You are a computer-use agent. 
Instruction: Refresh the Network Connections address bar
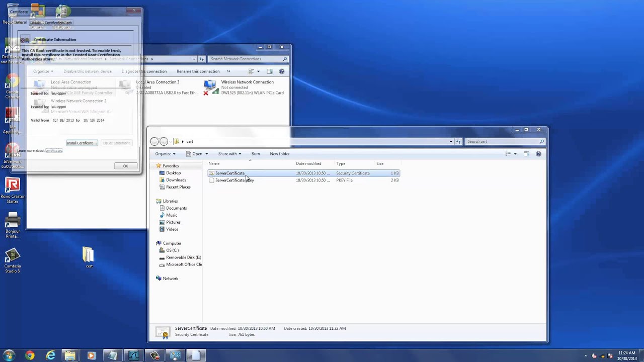click(202, 59)
